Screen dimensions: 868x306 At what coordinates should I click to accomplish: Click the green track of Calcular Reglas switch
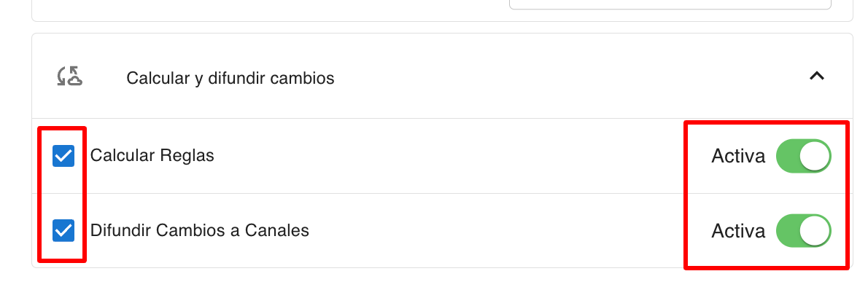coord(789,156)
